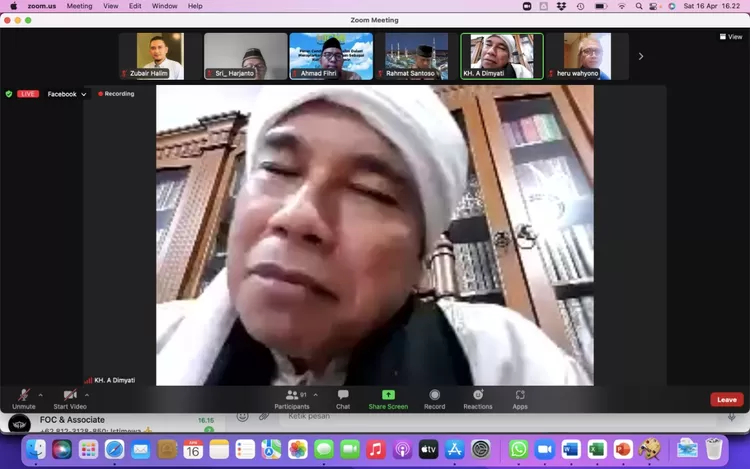
Task: Select Zubair Halim's video thumbnail
Action: tap(161, 56)
